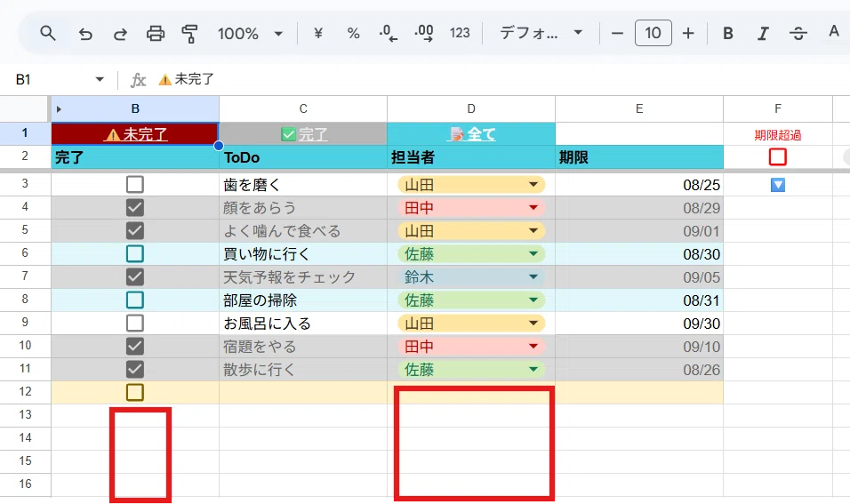Click the fx formula icon
This screenshot has width=850, height=504.
(x=138, y=80)
